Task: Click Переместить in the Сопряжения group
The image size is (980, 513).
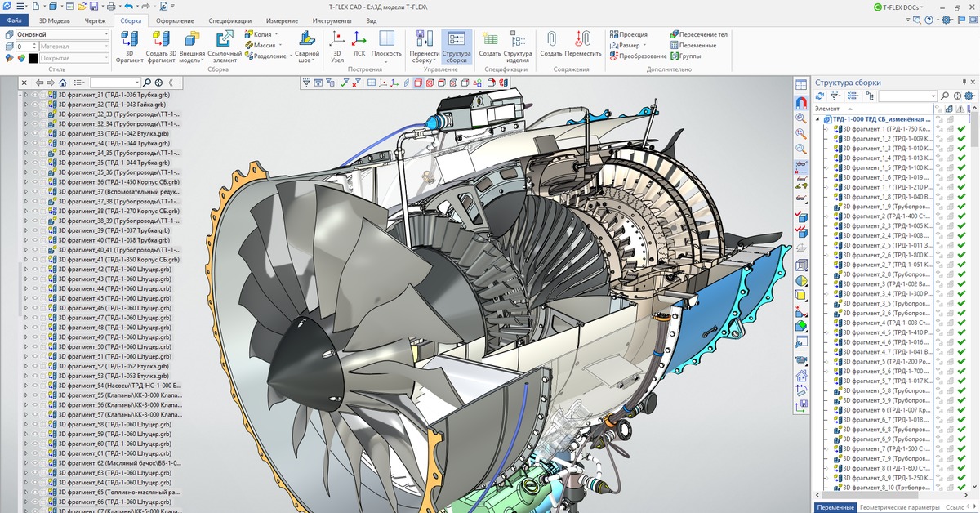Action: tap(583, 40)
